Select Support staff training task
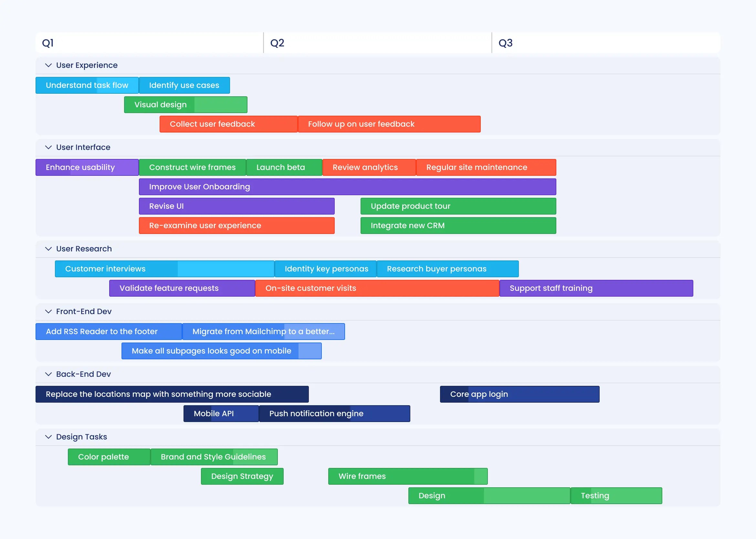756x539 pixels. pyautogui.click(x=596, y=289)
